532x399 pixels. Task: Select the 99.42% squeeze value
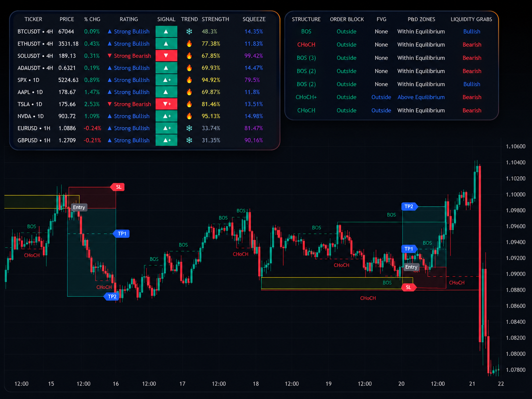(254, 56)
